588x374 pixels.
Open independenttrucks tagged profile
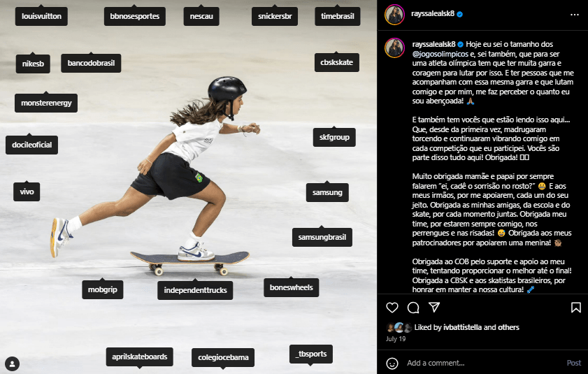click(195, 290)
